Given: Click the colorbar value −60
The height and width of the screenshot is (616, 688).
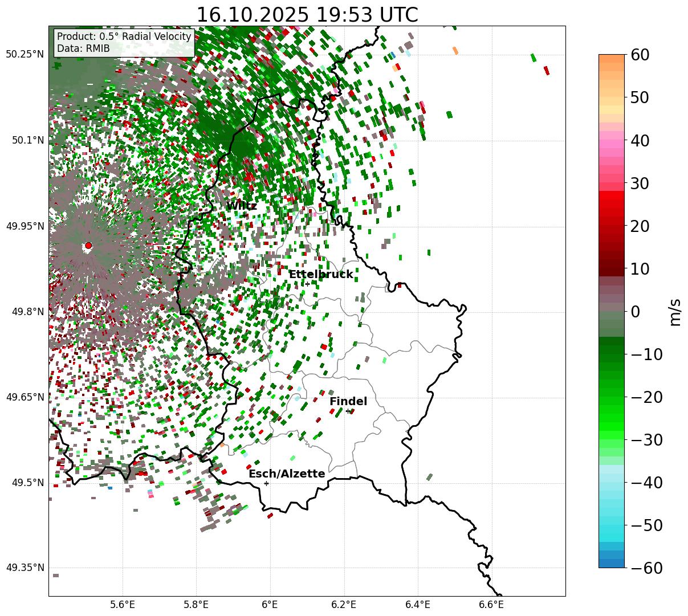Looking at the screenshot, I should (648, 568).
